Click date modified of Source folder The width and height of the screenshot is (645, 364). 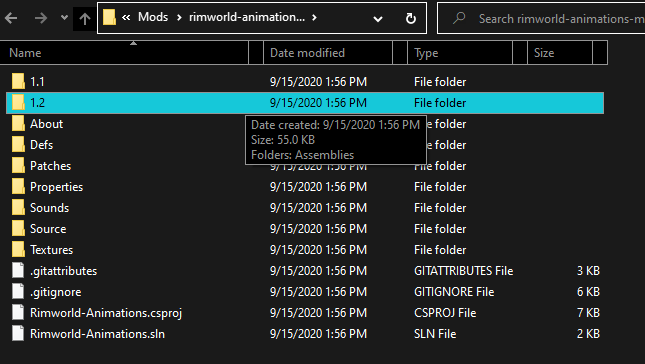point(318,229)
